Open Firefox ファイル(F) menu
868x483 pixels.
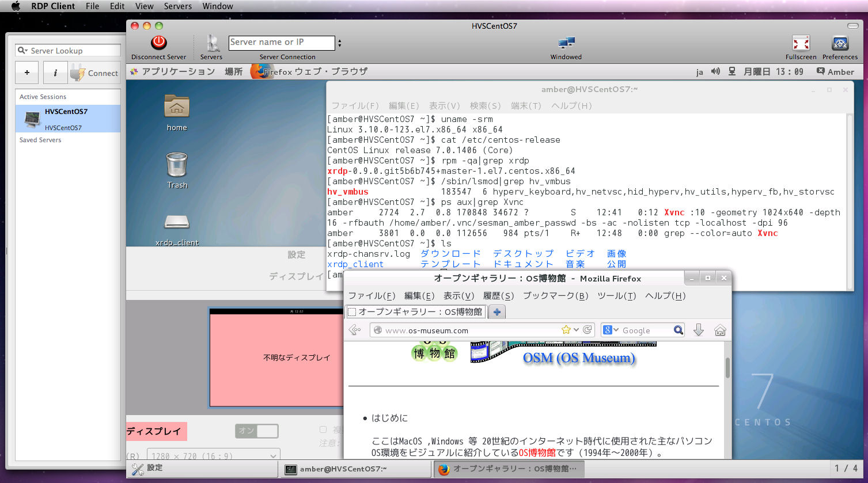click(372, 295)
